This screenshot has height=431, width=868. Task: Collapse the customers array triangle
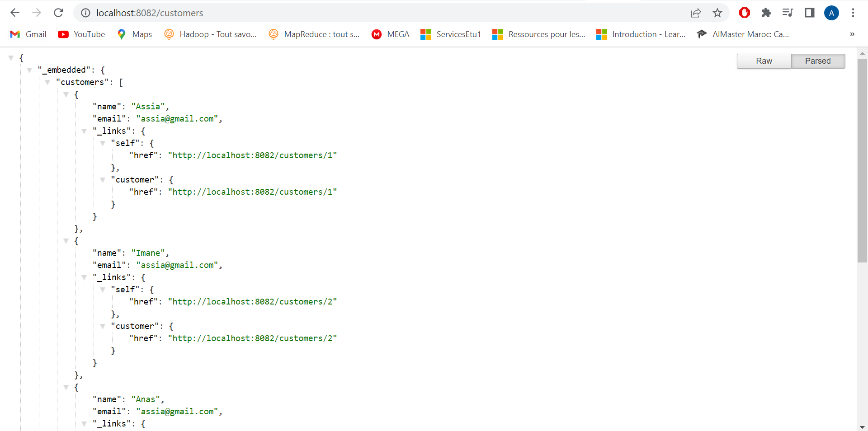coord(47,82)
